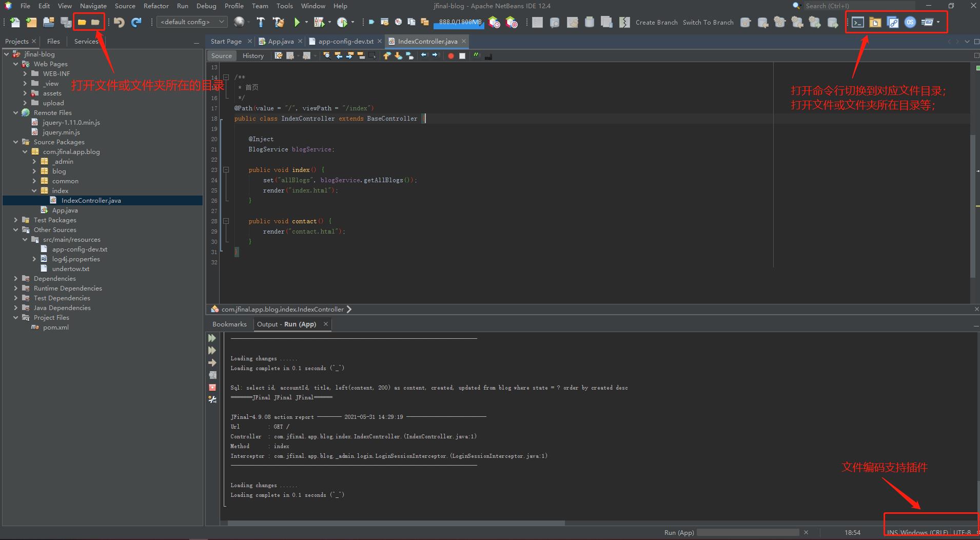Close the IndexController.java tab

[464, 41]
